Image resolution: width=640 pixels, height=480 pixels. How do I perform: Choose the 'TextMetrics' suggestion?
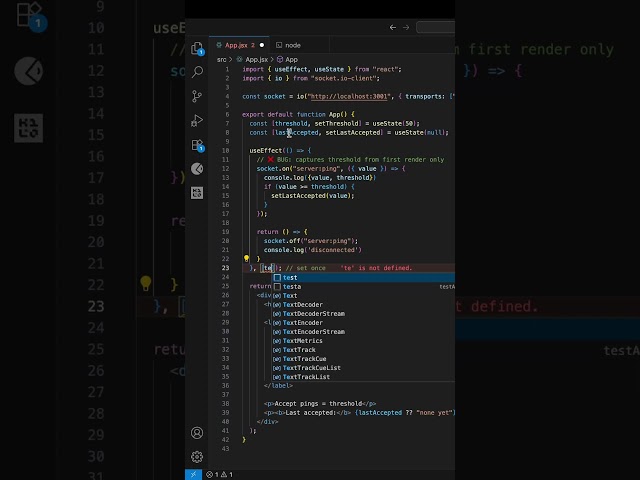(x=364, y=340)
